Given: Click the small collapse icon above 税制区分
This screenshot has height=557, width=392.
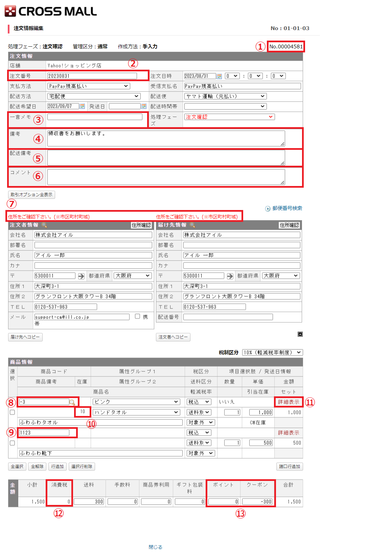Looking at the screenshot, I should [300, 334].
